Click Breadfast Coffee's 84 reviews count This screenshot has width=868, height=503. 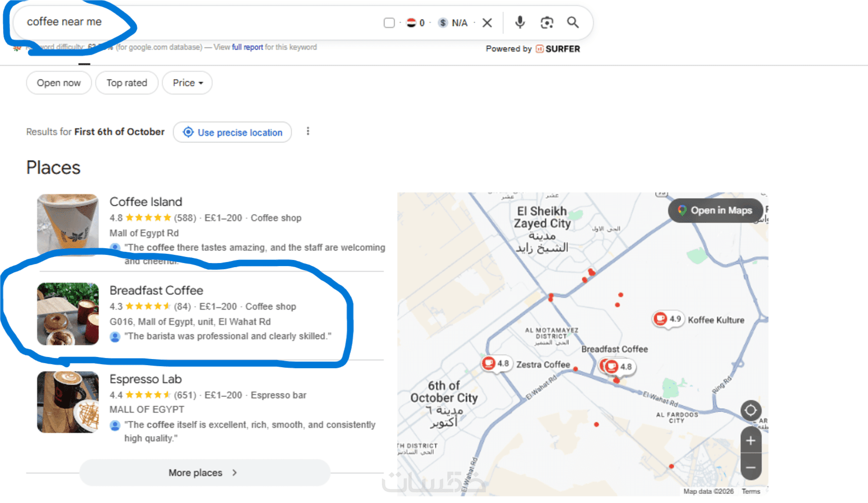coord(182,306)
